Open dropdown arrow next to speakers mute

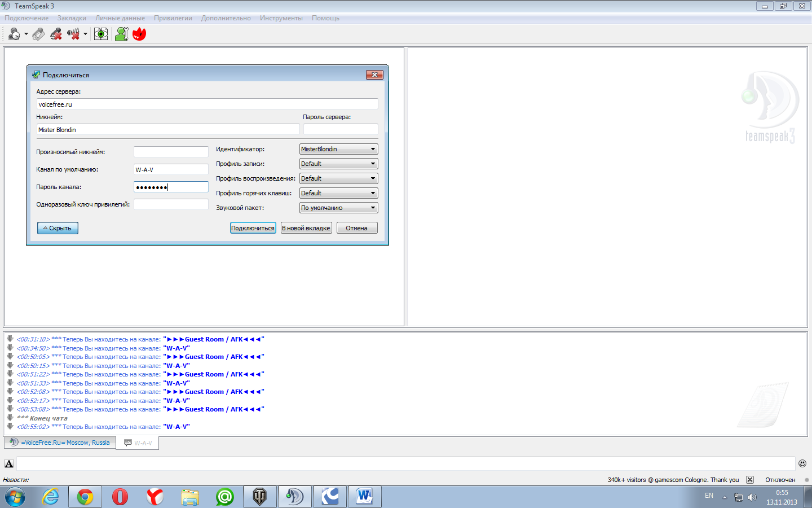pyautogui.click(x=85, y=34)
